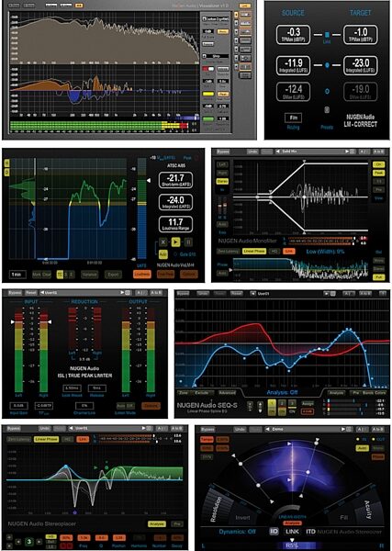Viewport: 392px width, 551px height.
Task: Click the TPMax Link square in LM-Correct
Action: point(327,35)
